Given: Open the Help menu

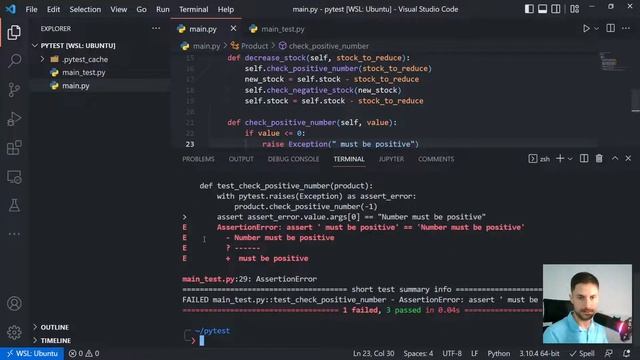Looking at the screenshot, I should coord(226,9).
